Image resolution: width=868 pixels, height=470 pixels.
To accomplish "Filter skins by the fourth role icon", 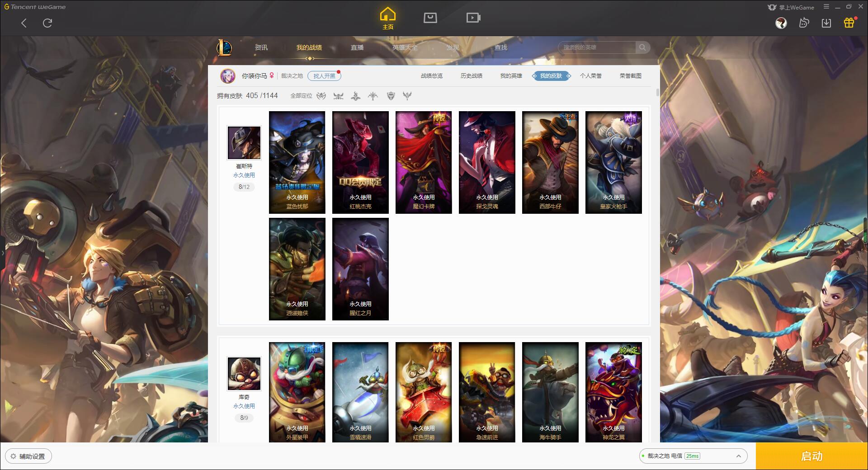I will tap(373, 96).
